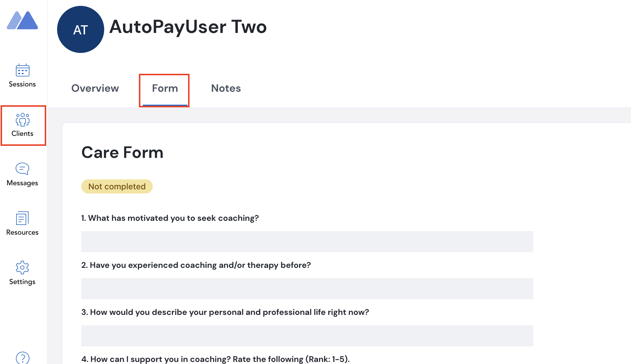This screenshot has width=631, height=364.
Task: Open Resources document icon
Action: (x=22, y=218)
